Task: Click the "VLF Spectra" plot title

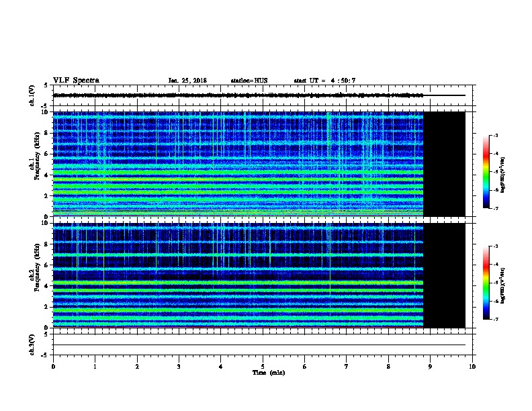Action: 76,81
